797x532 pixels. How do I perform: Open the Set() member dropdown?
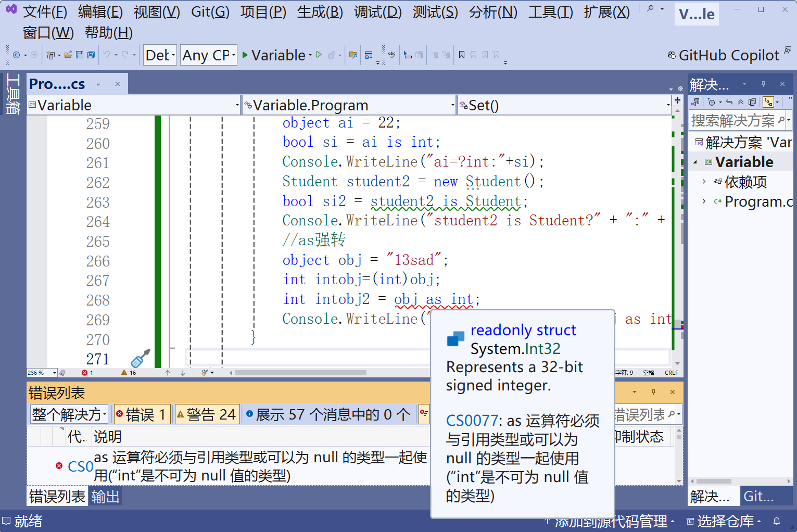[565, 105]
